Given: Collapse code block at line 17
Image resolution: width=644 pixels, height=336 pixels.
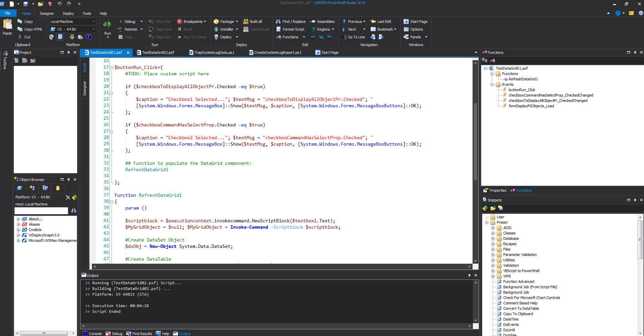Looking at the screenshot, I should (x=111, y=68).
